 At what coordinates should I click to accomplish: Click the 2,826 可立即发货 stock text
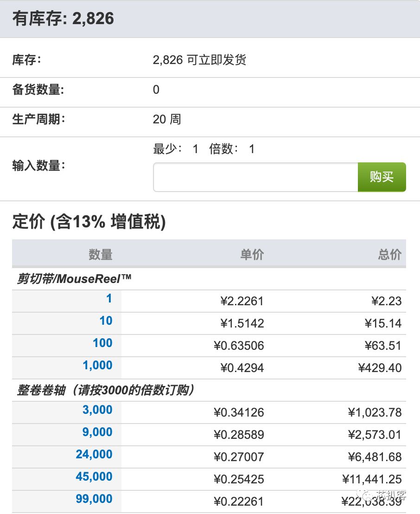[x=199, y=60]
